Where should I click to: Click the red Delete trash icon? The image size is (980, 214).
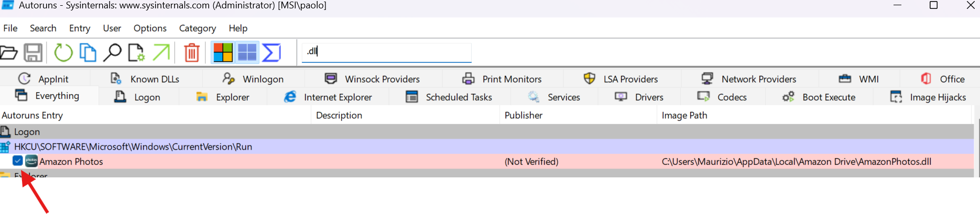click(x=192, y=53)
